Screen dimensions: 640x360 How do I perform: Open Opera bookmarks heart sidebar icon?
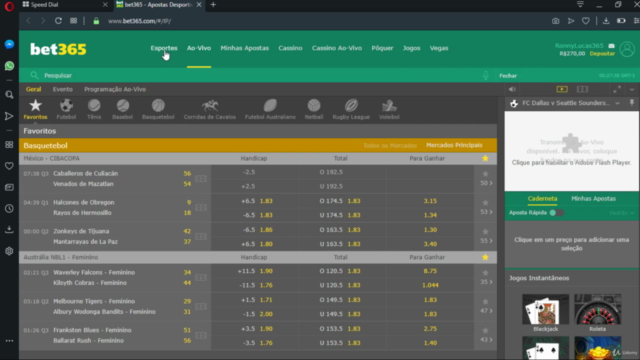(9, 166)
